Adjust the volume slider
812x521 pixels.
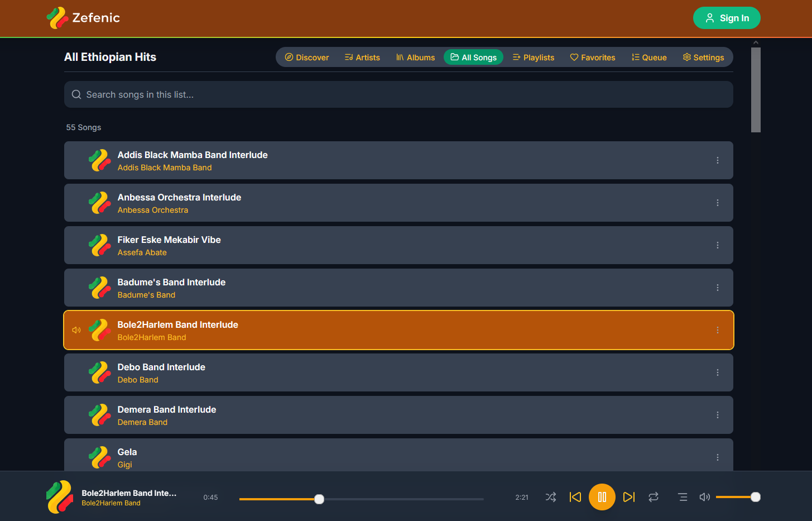pyautogui.click(x=738, y=496)
